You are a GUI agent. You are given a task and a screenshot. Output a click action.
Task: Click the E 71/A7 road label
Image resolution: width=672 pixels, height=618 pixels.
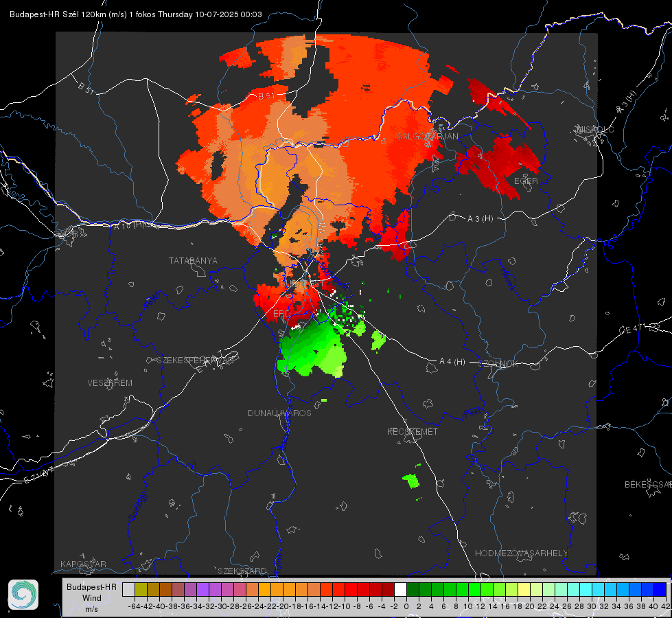click(38, 475)
